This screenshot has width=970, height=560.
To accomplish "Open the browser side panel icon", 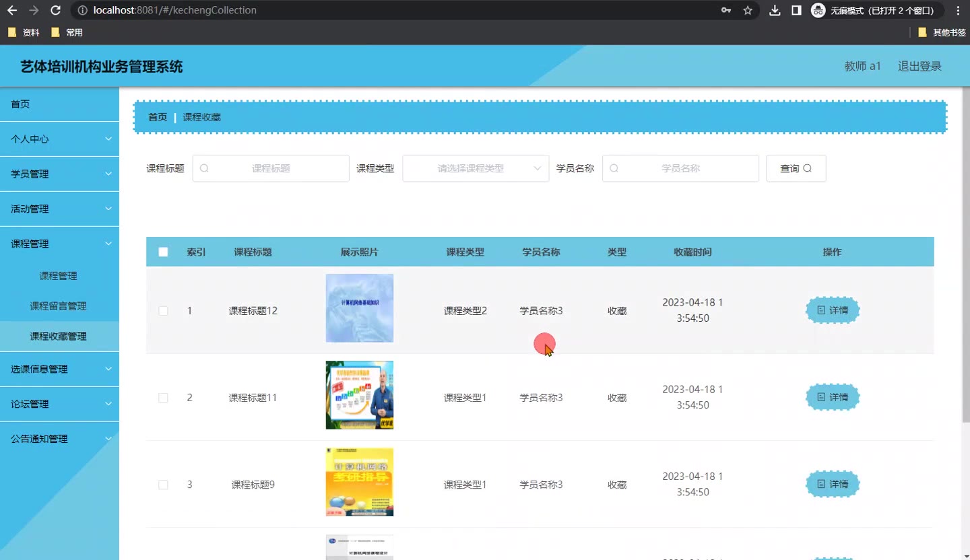I will coord(796,10).
